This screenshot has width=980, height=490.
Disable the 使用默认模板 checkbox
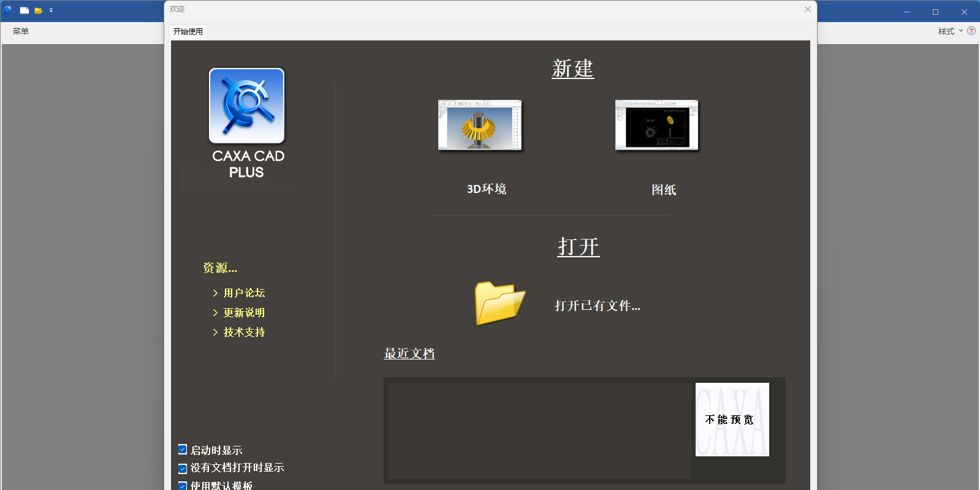(x=183, y=486)
